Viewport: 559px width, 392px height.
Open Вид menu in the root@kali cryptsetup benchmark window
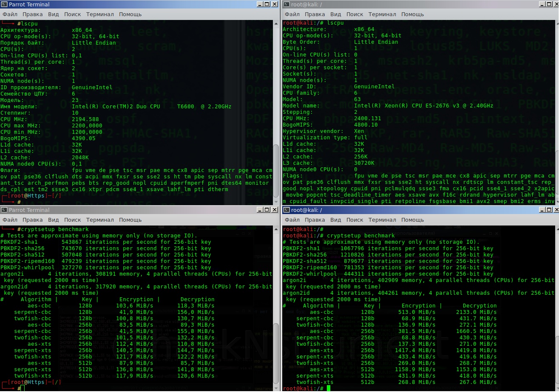pyautogui.click(x=336, y=220)
